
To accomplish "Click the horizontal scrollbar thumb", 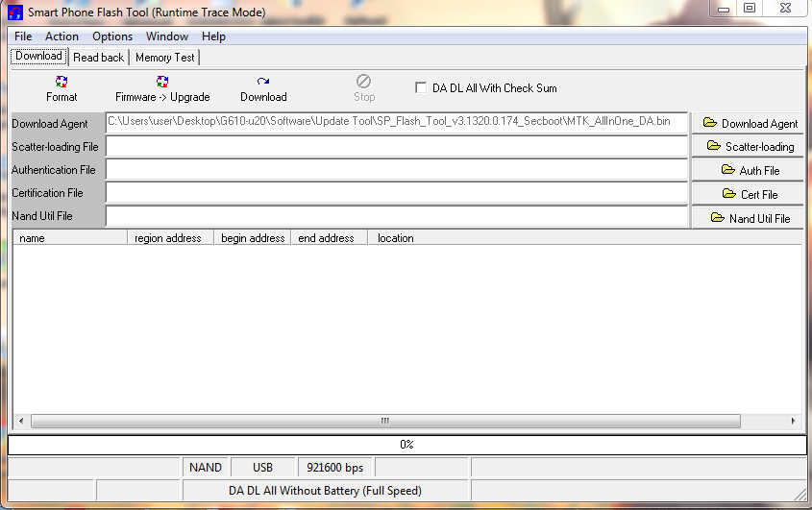I will click(x=385, y=421).
